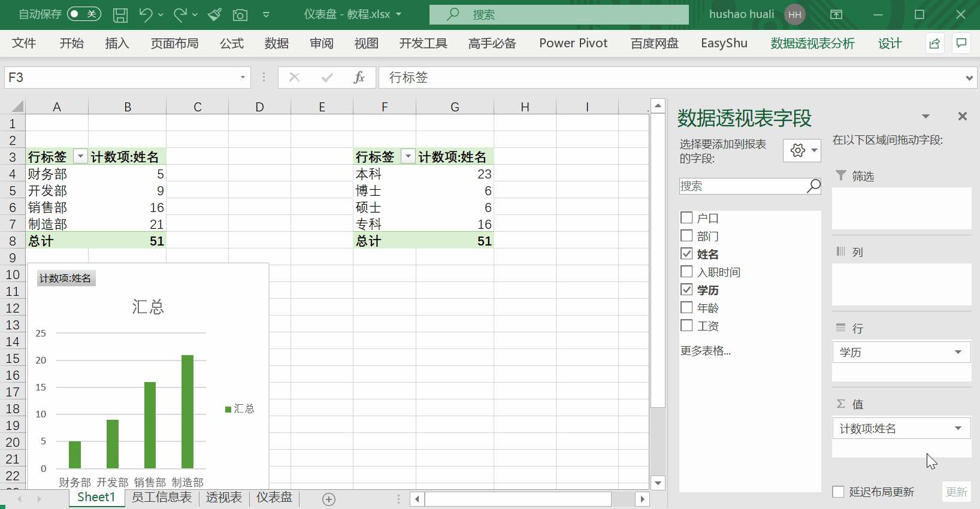
Task: Open the 公式 tab
Action: point(232,43)
